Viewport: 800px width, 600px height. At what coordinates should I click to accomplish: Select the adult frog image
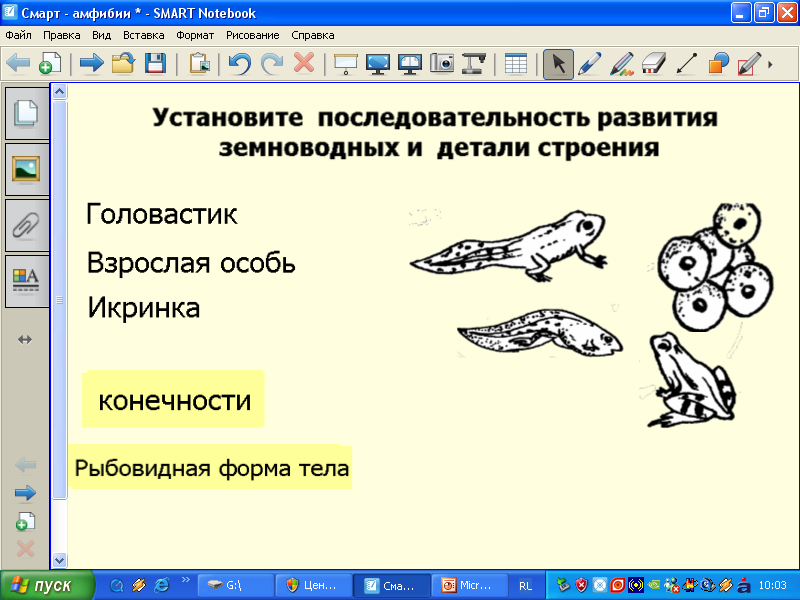pos(691,380)
